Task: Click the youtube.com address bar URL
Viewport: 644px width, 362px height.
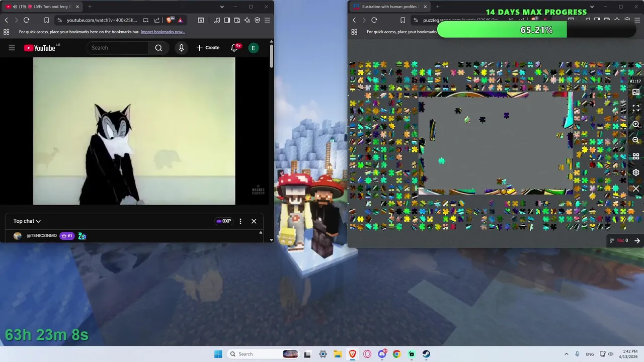Action: tap(102, 20)
